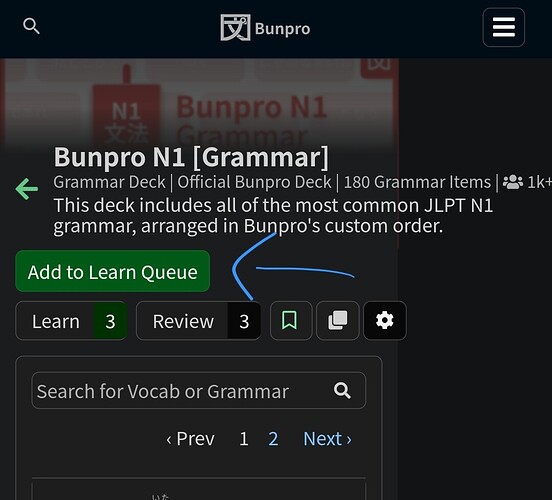The image size is (552, 500).
Task: Click the 'Grammar Deck' label
Action: [109, 182]
